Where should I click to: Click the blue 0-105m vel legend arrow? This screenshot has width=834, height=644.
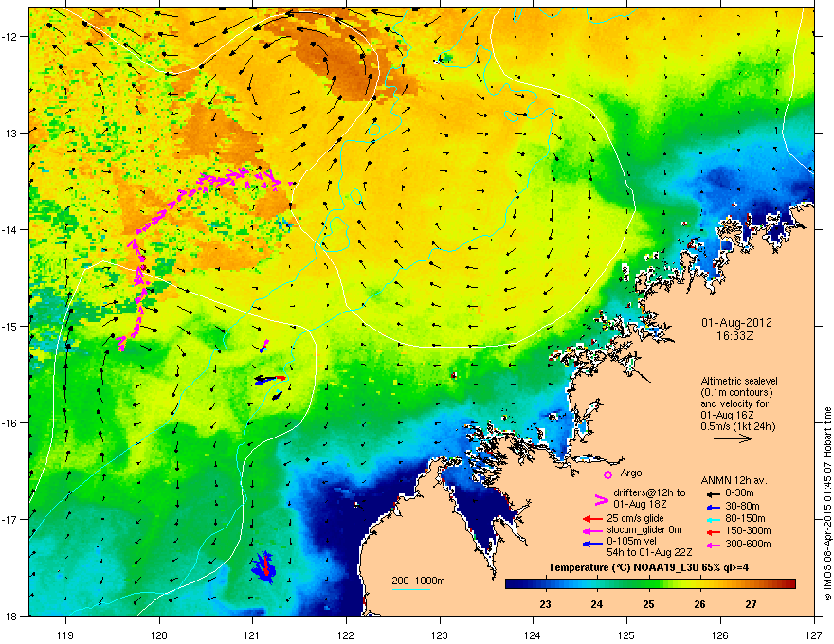point(592,544)
